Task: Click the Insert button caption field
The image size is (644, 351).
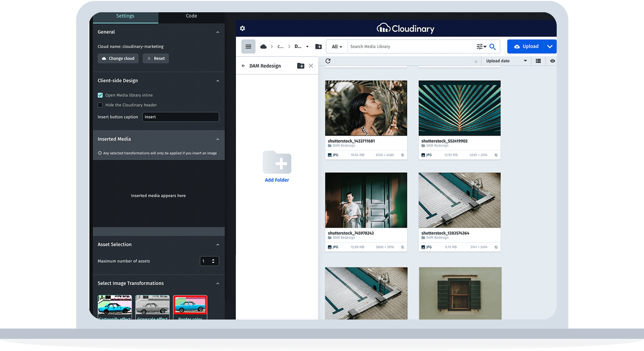Action: pyautogui.click(x=181, y=117)
